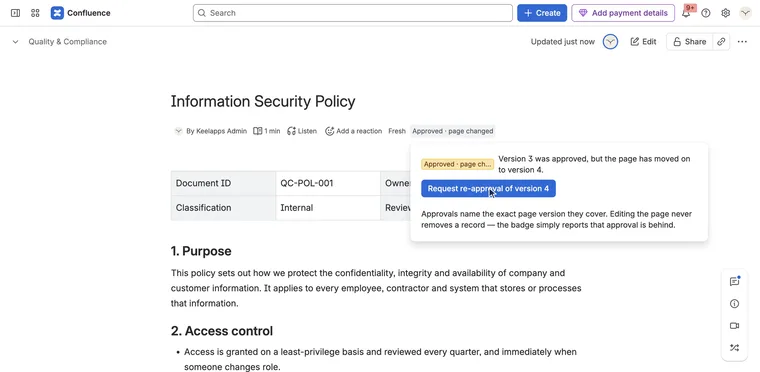
Task: Open the notifications bell
Action: point(686,13)
